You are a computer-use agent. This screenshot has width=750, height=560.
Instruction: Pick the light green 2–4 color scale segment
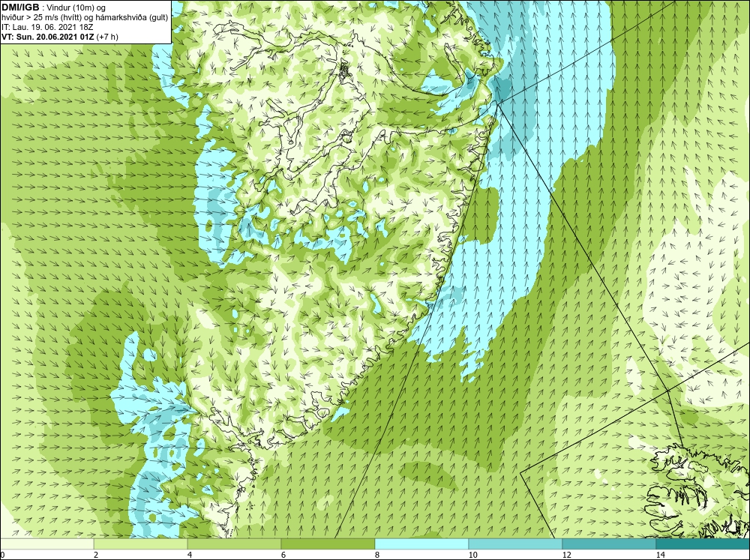pyautogui.click(x=141, y=544)
